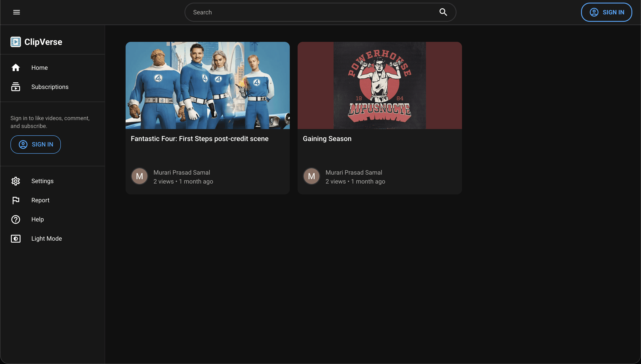Click the Settings gear icon
Image resolution: width=641 pixels, height=364 pixels.
(x=15, y=181)
